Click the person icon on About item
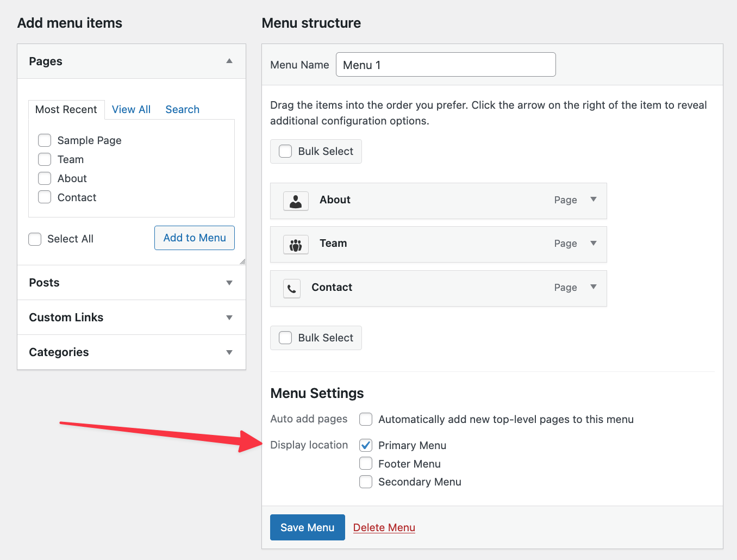The image size is (737, 560). pos(296,201)
